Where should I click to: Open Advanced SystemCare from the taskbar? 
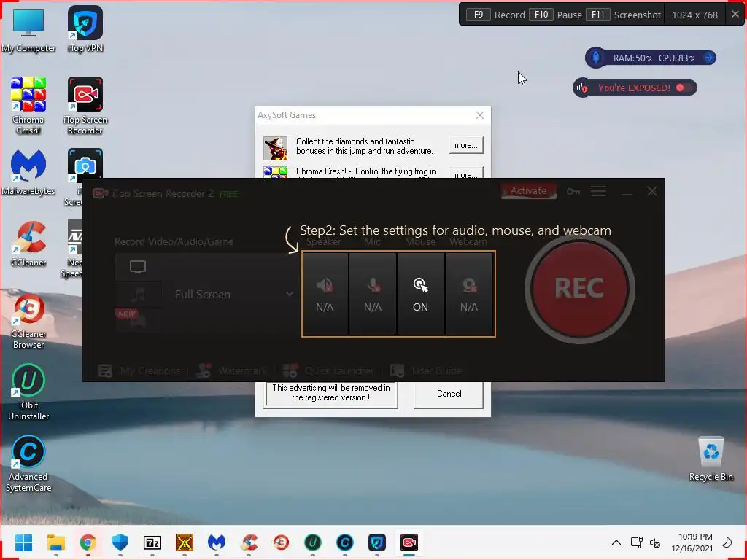tap(345, 542)
